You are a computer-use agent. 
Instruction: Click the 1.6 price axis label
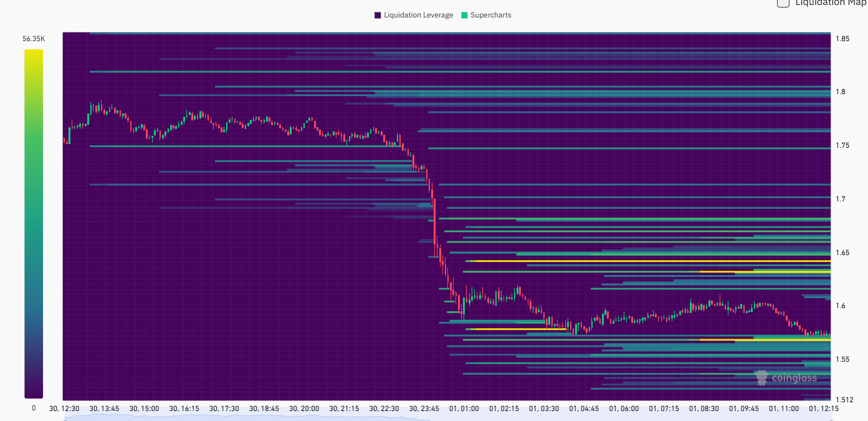coord(839,306)
